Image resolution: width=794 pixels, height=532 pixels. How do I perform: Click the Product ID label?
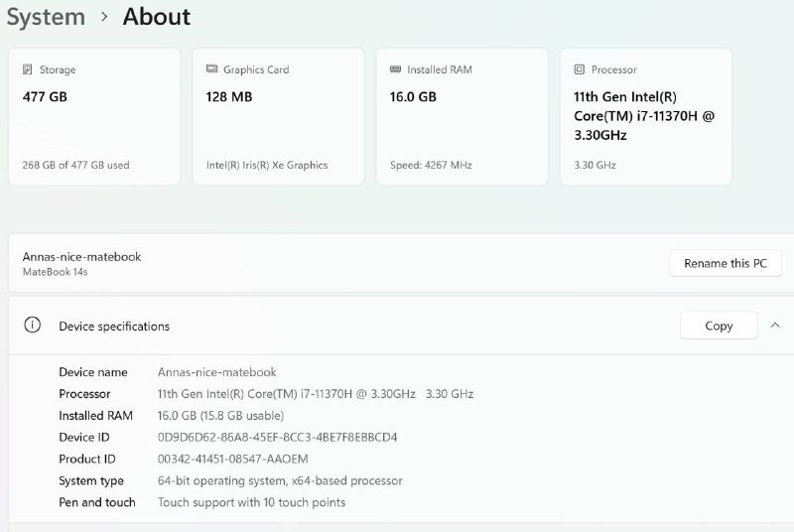tap(87, 460)
